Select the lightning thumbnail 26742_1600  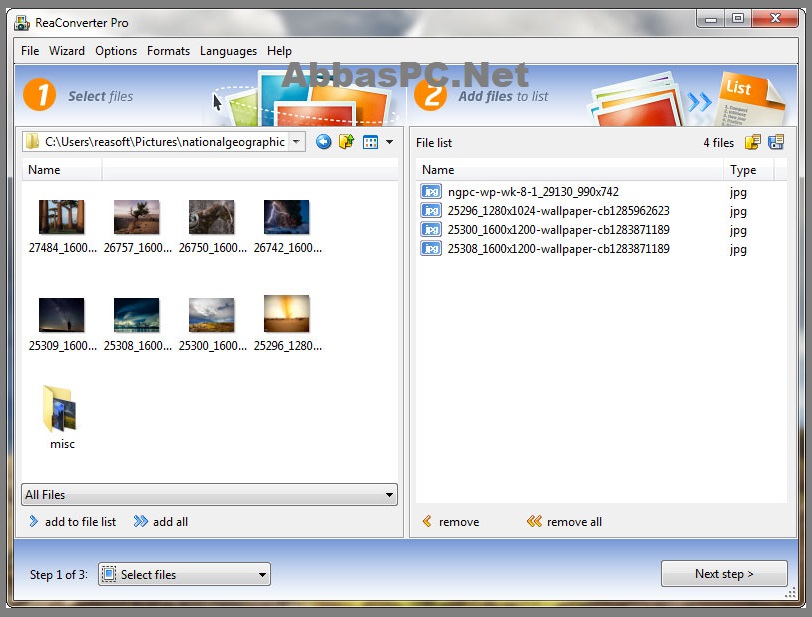[286, 217]
